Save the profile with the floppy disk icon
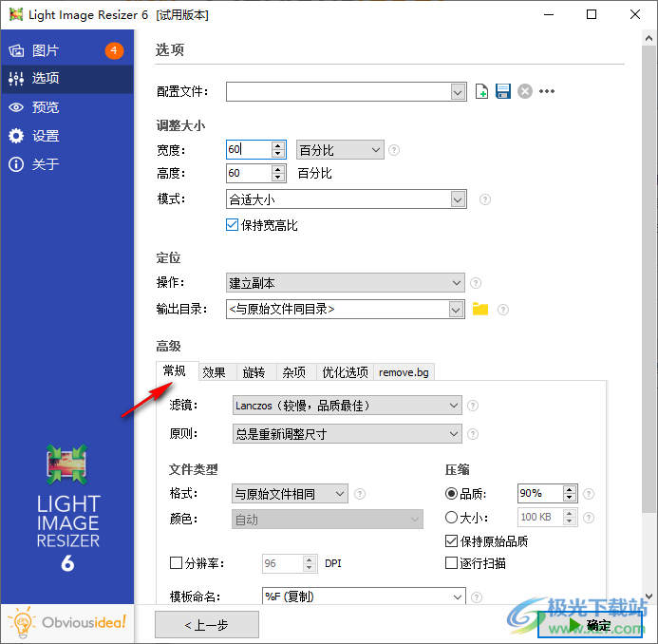 pyautogui.click(x=502, y=91)
